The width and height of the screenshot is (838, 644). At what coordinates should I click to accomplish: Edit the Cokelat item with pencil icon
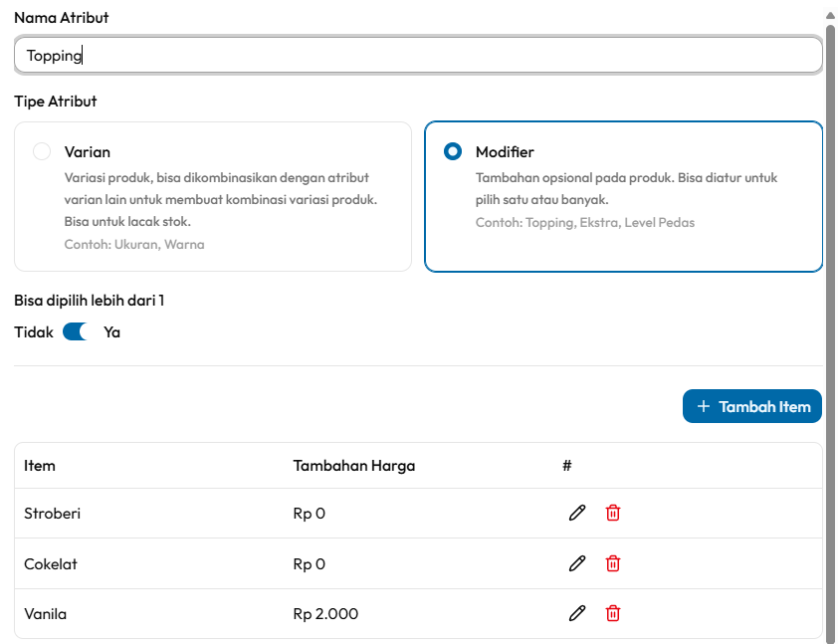[x=577, y=563]
